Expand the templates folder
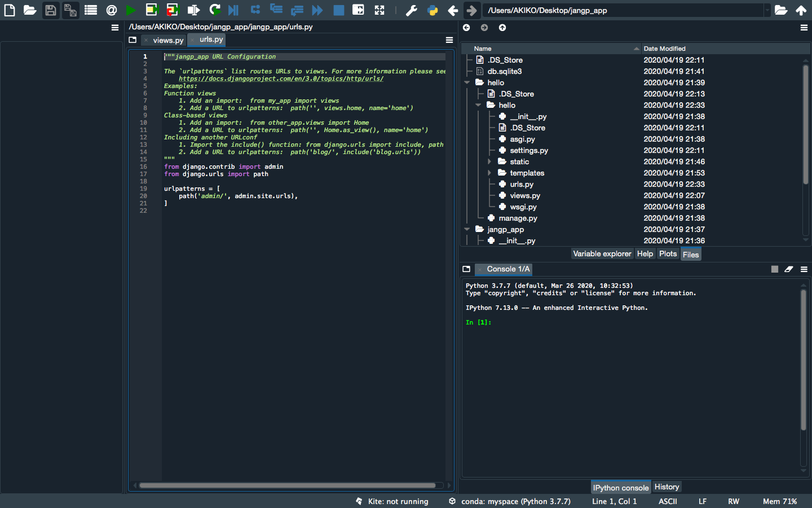The height and width of the screenshot is (508, 812). (490, 173)
